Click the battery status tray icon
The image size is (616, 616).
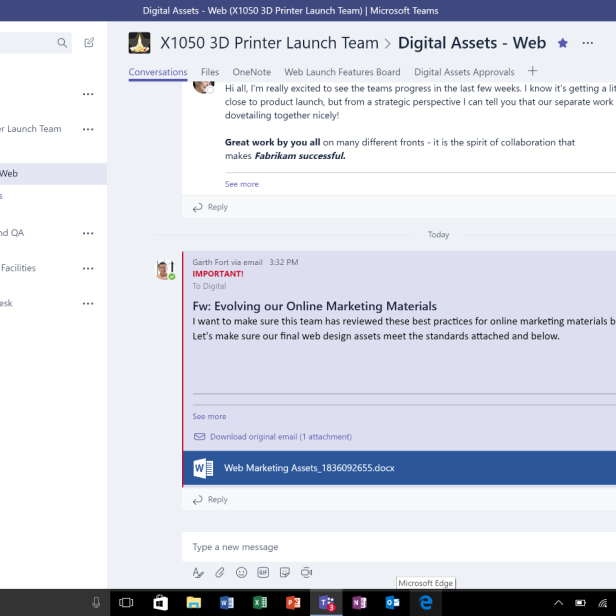[580, 603]
